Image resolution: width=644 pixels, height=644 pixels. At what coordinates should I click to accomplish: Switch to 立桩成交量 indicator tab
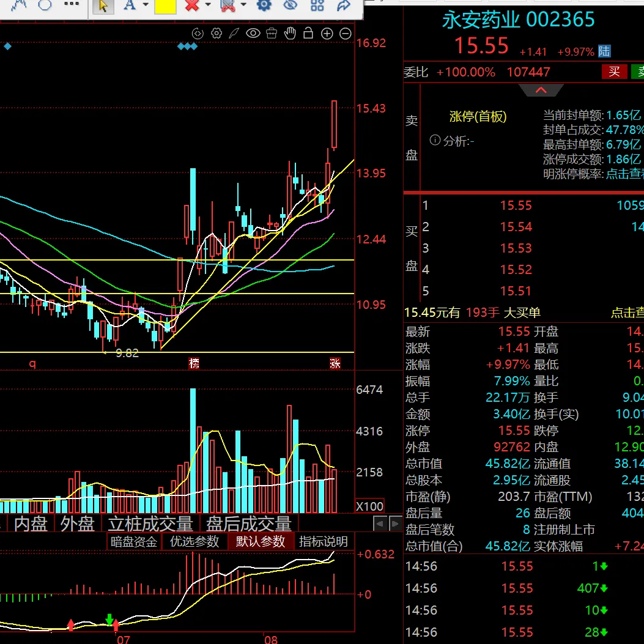point(150,524)
